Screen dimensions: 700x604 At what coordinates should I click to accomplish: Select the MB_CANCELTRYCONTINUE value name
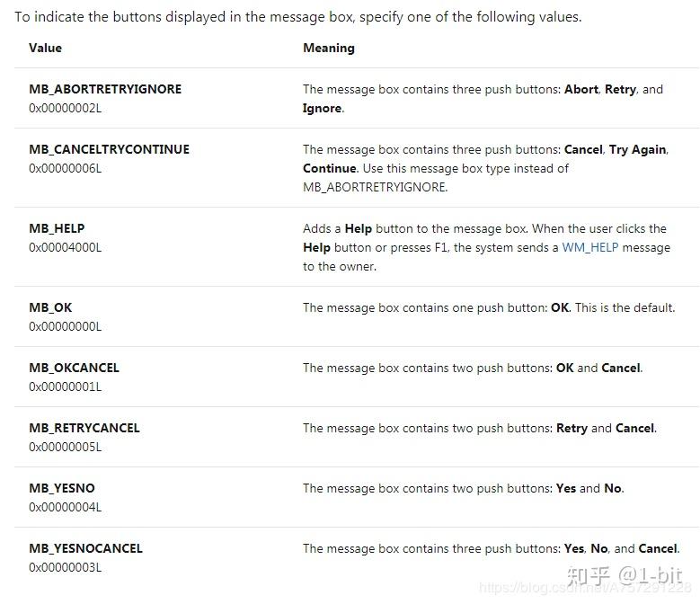click(x=109, y=149)
